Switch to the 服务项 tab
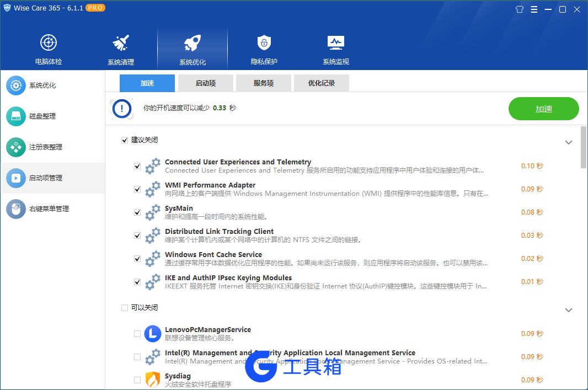Screen dimensions: 588x390 tap(264, 83)
